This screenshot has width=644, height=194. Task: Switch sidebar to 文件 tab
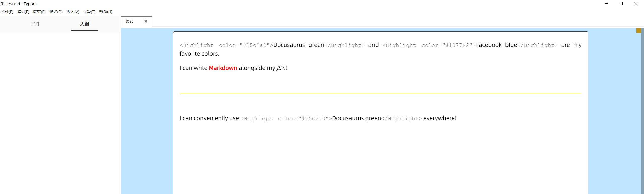(x=35, y=24)
